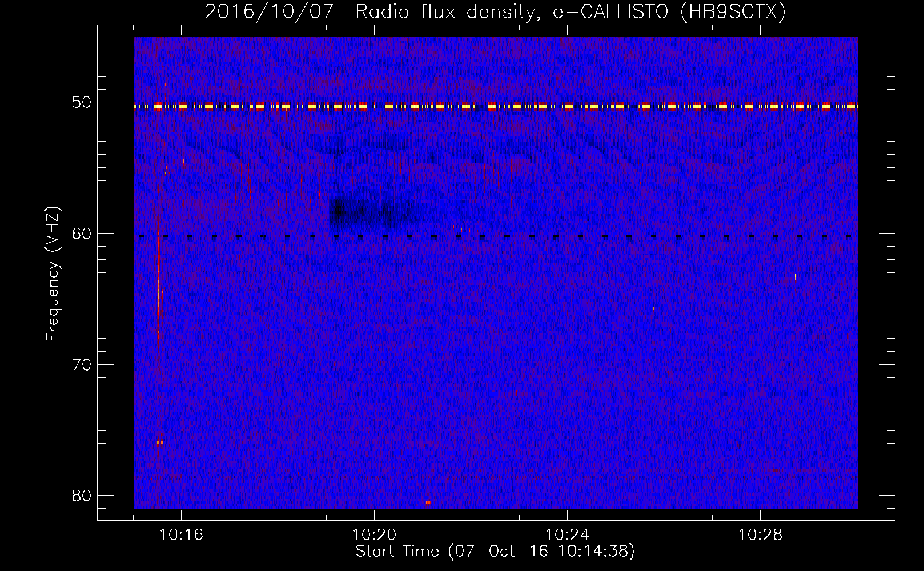Pick the 10:28 time tick label

[x=761, y=535]
